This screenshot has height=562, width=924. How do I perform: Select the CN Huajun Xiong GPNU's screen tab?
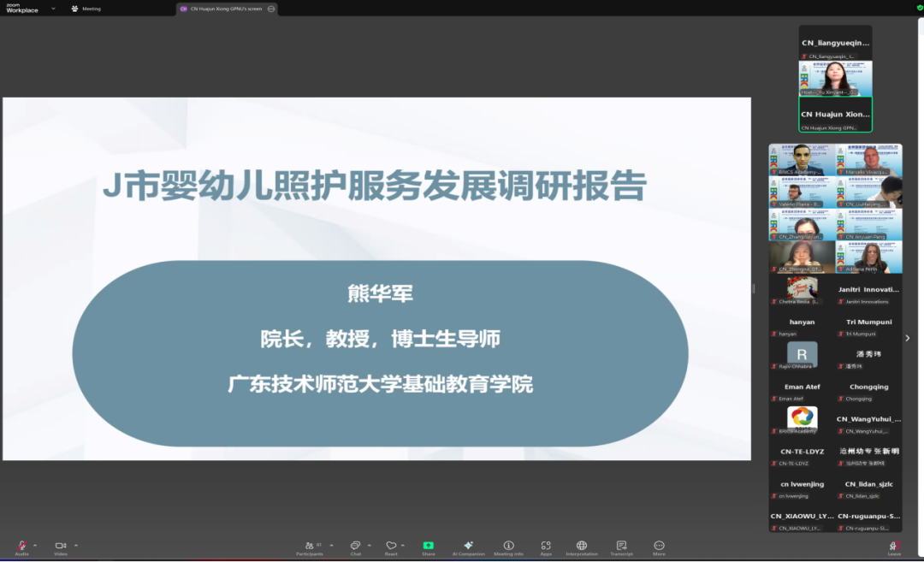(224, 9)
